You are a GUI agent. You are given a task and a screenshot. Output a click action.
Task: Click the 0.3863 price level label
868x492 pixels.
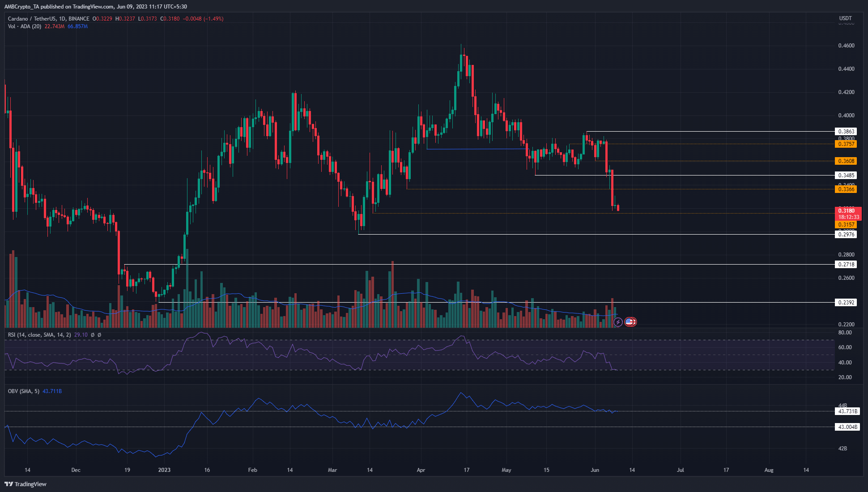pos(846,132)
